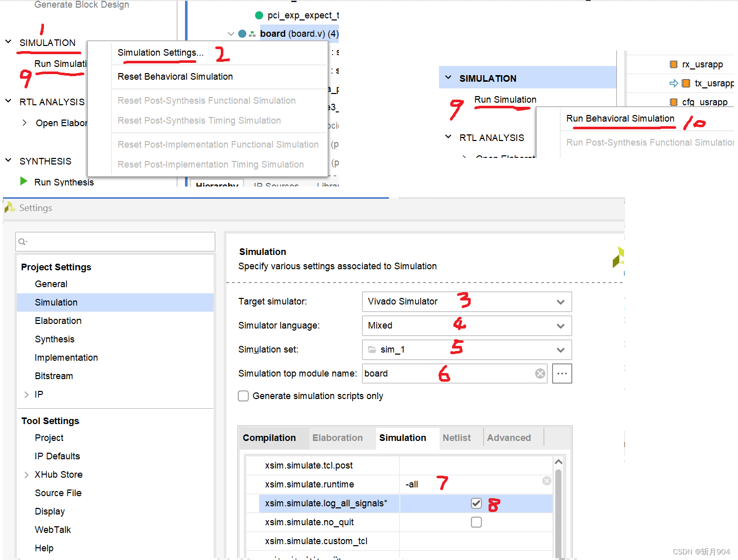738x560 pixels.
Task: Click Run Synthesis
Action: [64, 182]
